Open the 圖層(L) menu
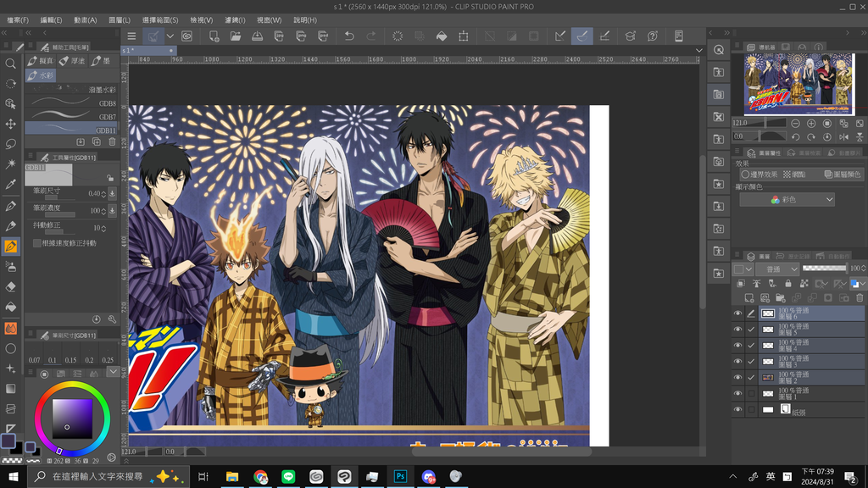Screen dimensions: 868x488 tap(120, 20)
